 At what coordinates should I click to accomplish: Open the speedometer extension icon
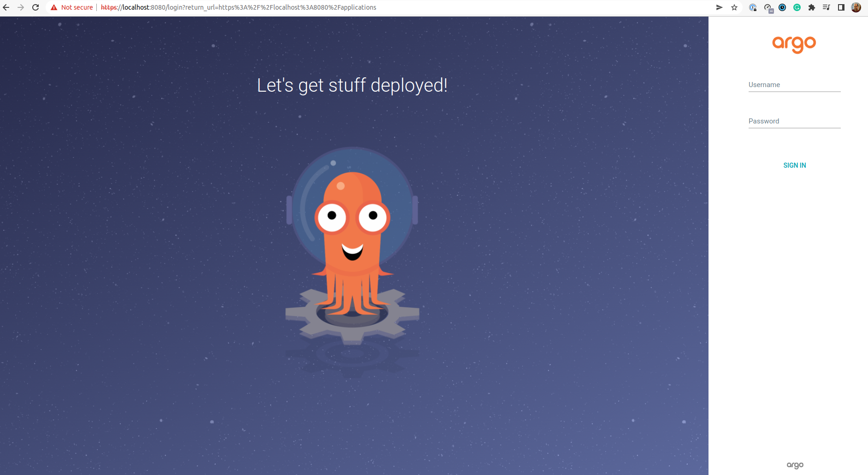click(x=768, y=8)
